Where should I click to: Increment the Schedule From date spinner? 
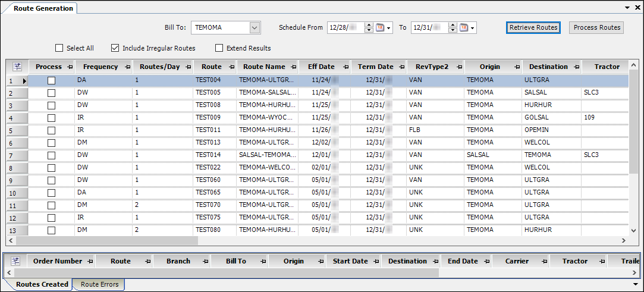[x=369, y=26]
